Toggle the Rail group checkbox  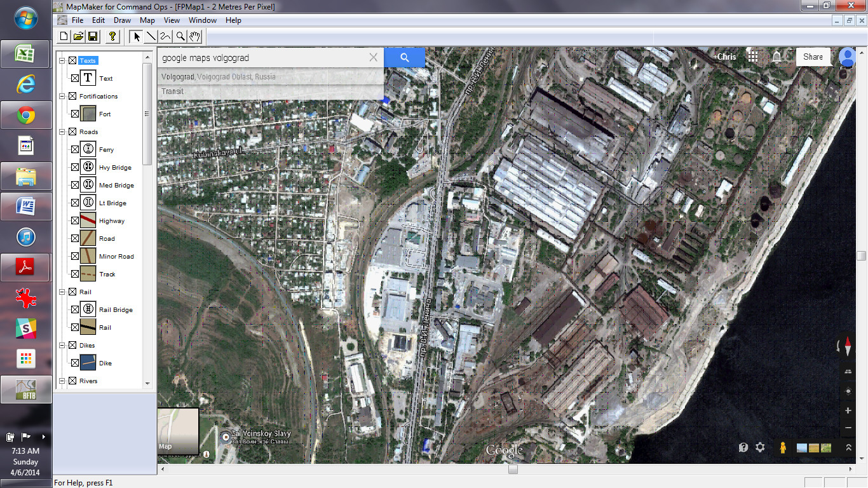click(x=72, y=292)
